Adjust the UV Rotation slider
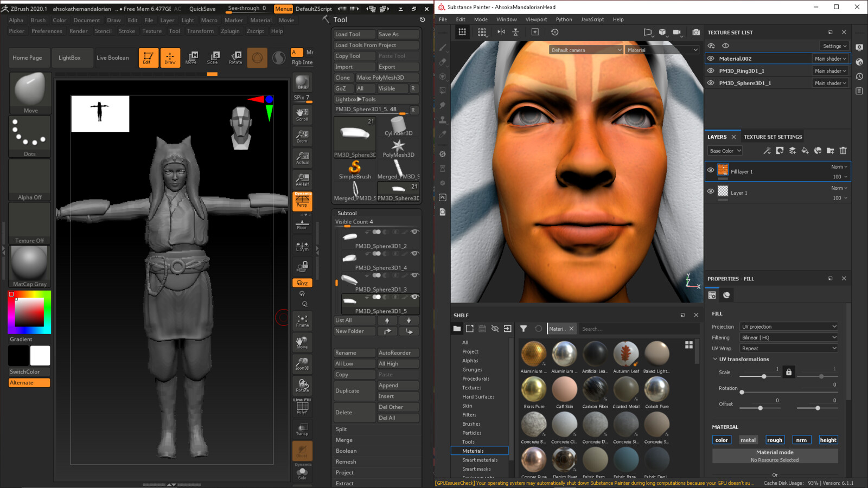Image resolution: width=868 pixels, height=488 pixels. pyautogui.click(x=789, y=392)
